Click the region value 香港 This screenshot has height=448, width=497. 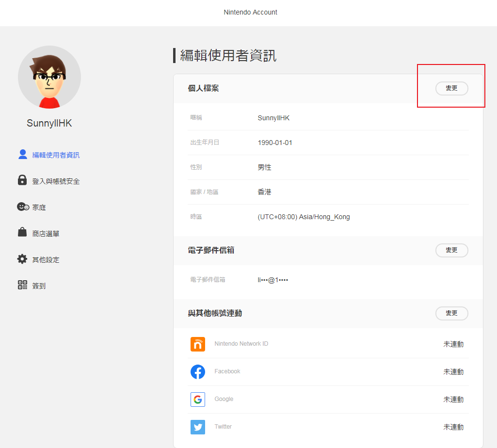pos(264,192)
